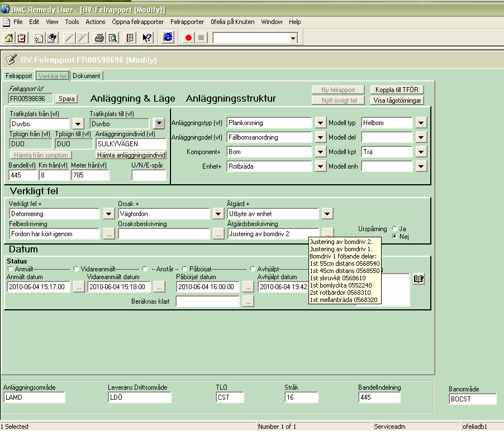Click the Åtgärdsbeskrivning text field
Screen dimensions: 504x431
(x=274, y=234)
